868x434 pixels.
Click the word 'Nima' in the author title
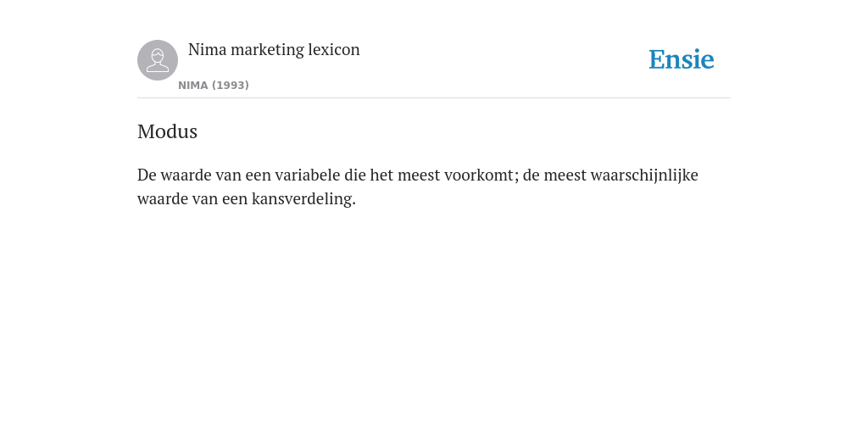point(208,50)
